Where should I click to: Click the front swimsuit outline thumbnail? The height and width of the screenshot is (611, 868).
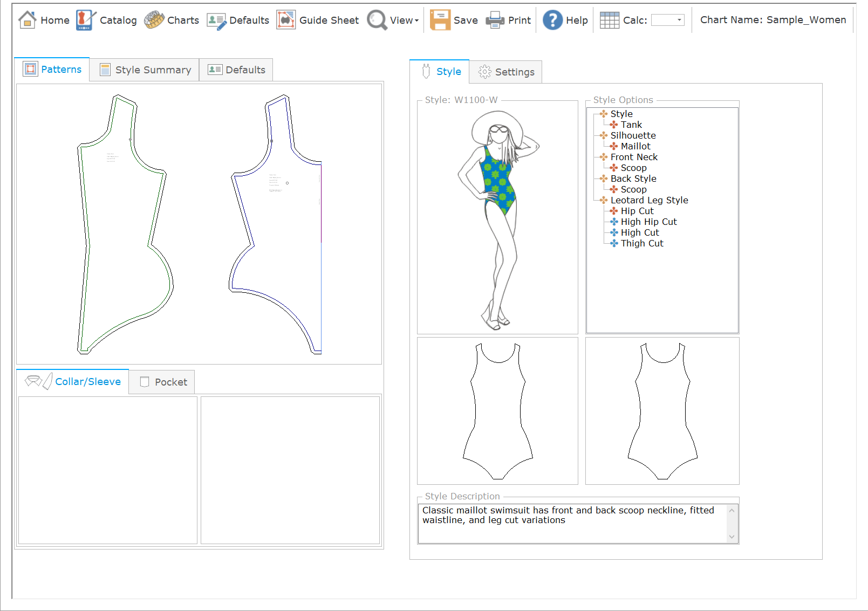[x=497, y=411]
